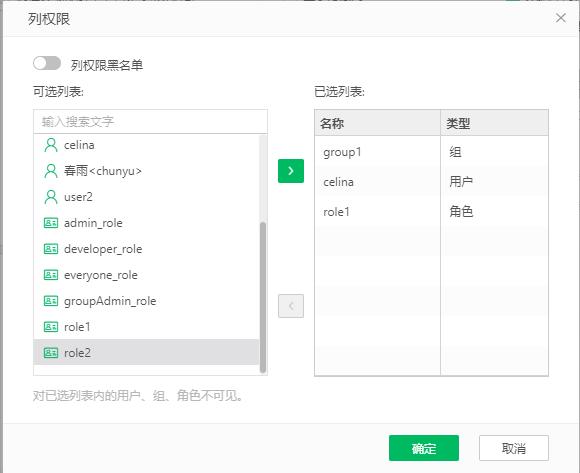Click the role icon beside developer_role
The width and height of the screenshot is (580, 473).
[51, 249]
